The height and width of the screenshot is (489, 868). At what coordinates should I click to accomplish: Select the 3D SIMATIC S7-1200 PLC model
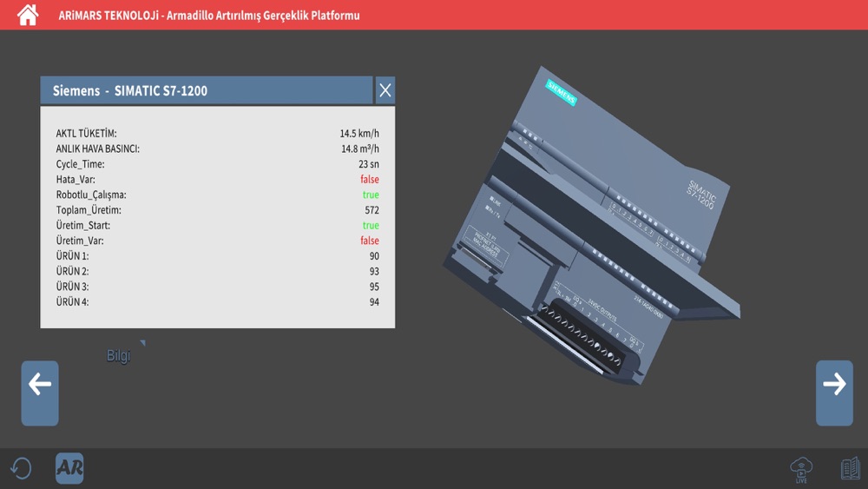tap(592, 227)
